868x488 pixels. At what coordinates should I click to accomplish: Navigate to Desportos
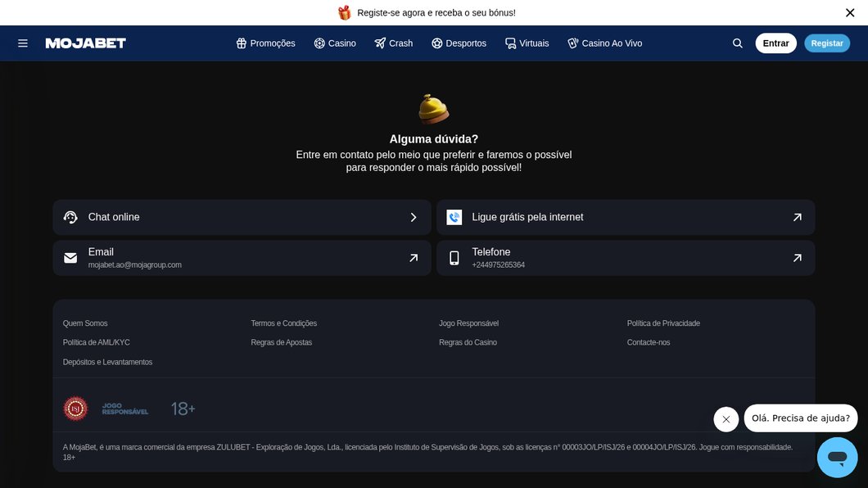459,43
